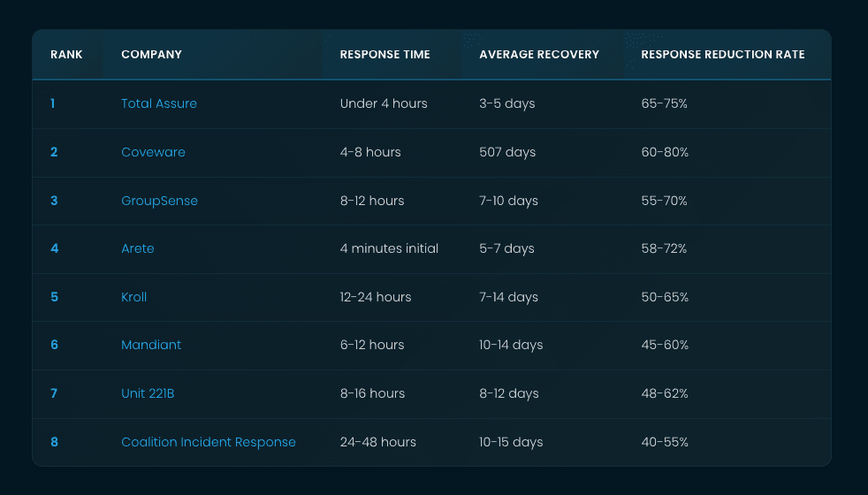Select the '10-14 days' recovery cell

pos(511,345)
